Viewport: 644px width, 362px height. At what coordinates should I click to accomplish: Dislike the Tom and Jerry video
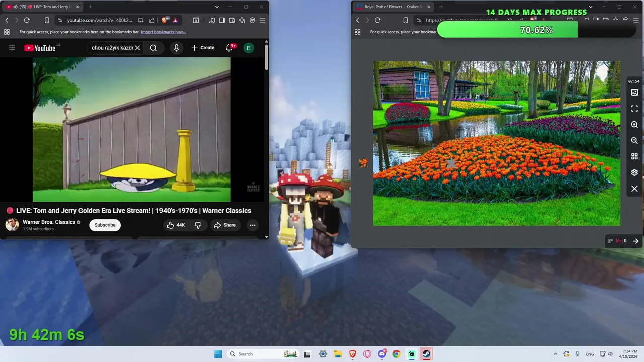point(198,225)
